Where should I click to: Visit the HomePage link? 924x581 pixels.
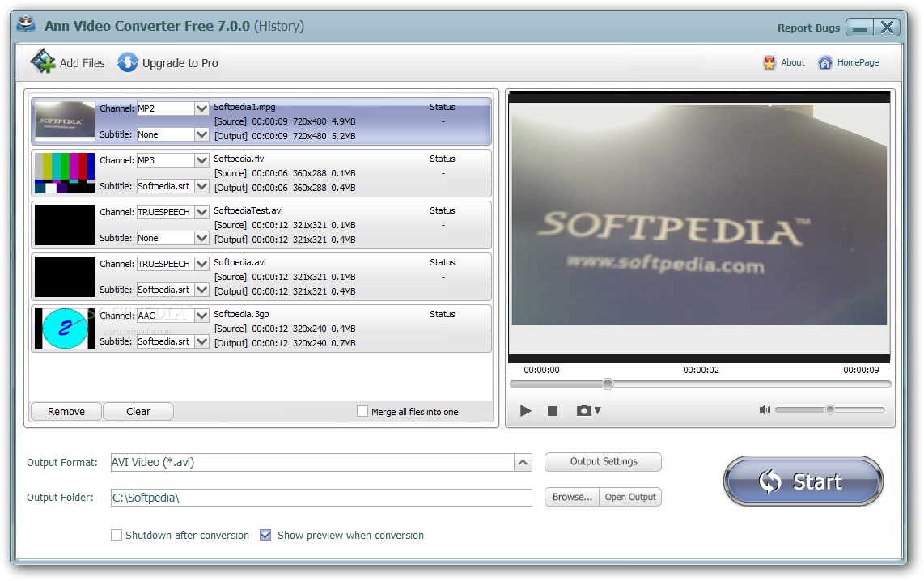(x=858, y=62)
